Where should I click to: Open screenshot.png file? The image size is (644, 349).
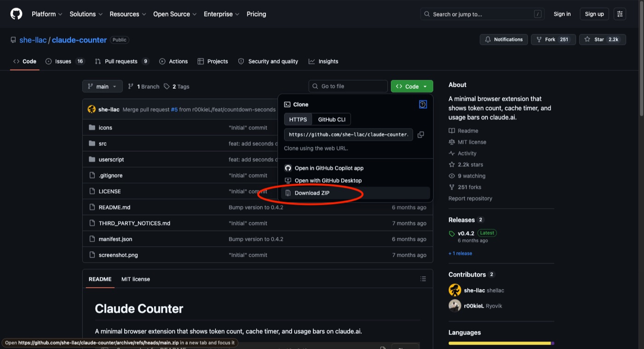(x=118, y=255)
